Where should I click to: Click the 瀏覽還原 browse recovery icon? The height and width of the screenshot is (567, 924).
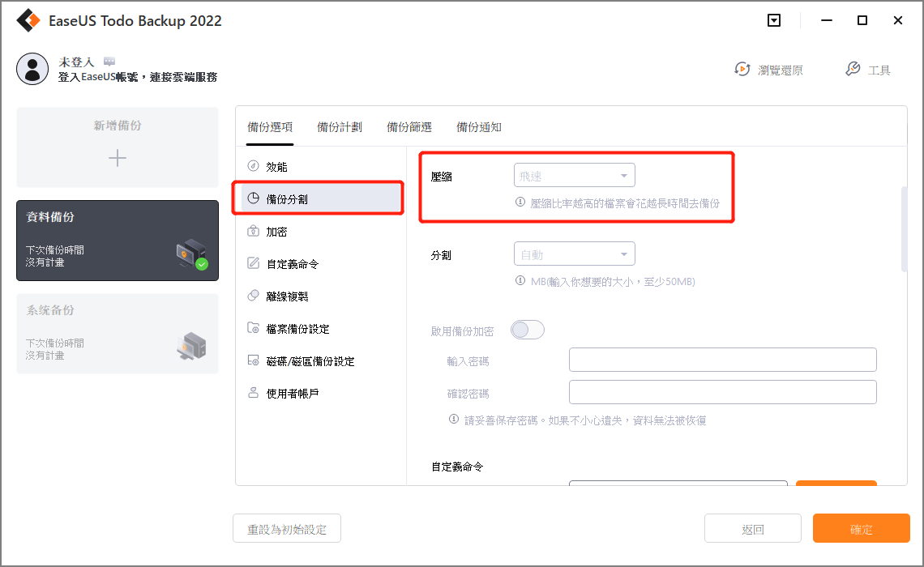(x=742, y=70)
